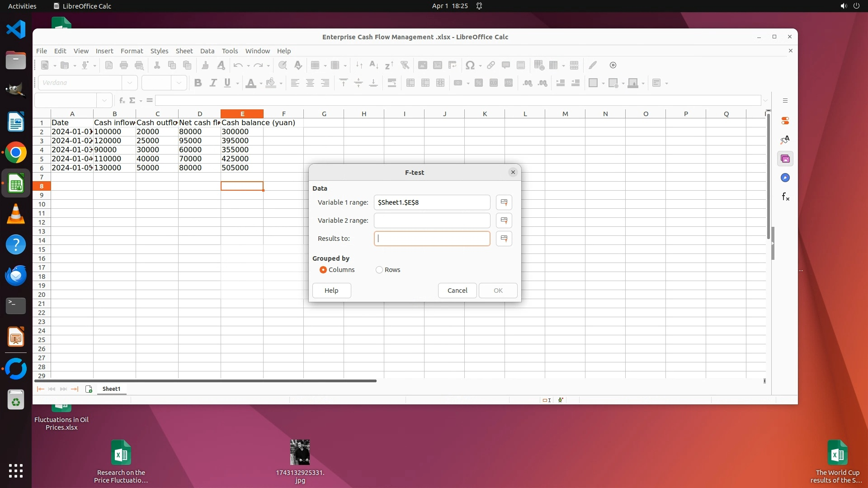Open the Data menu
Viewport: 868px width, 488px height.
207,51
